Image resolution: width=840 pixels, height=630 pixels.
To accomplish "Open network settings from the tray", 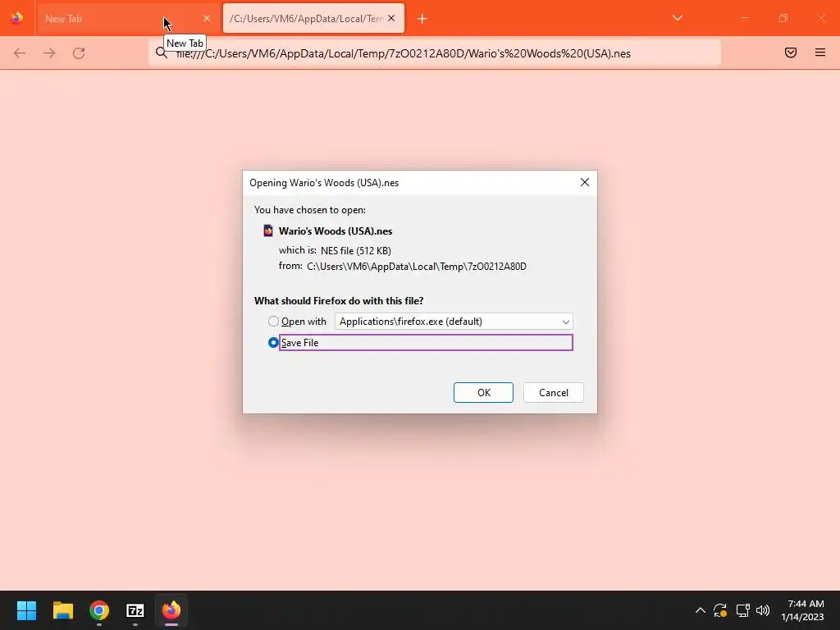I will [742, 610].
